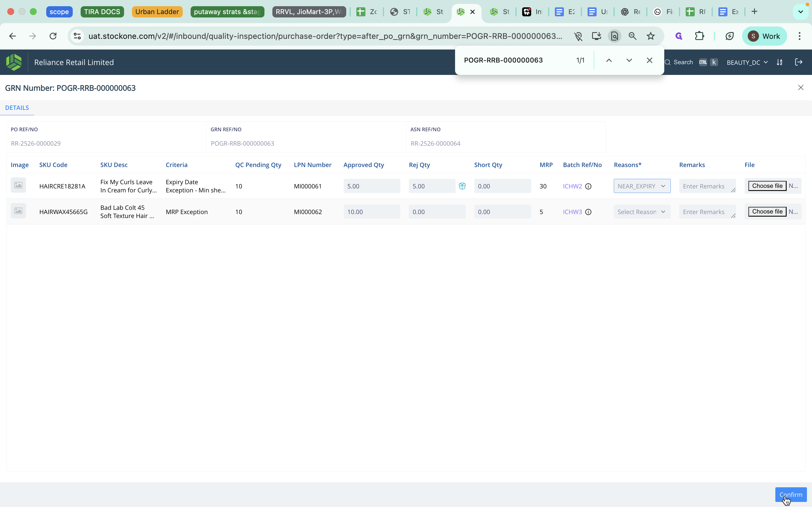Open NEAR_EXPIRY reasons dropdown

[641, 186]
